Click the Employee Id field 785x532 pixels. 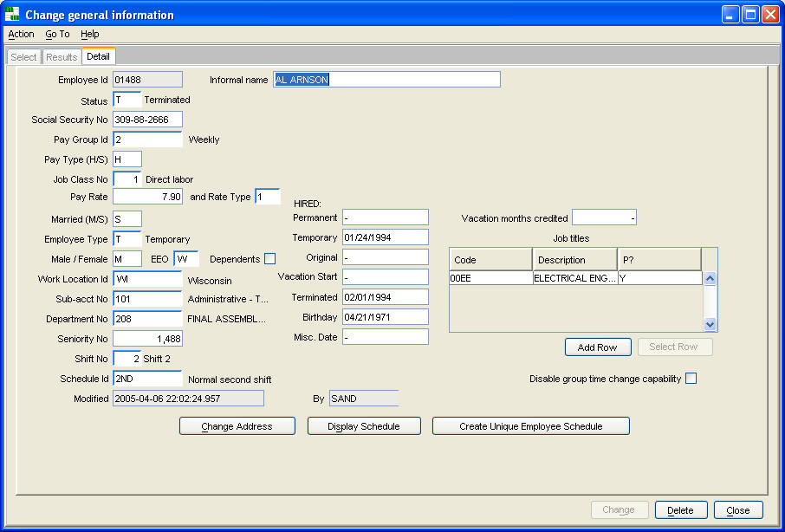click(x=147, y=79)
